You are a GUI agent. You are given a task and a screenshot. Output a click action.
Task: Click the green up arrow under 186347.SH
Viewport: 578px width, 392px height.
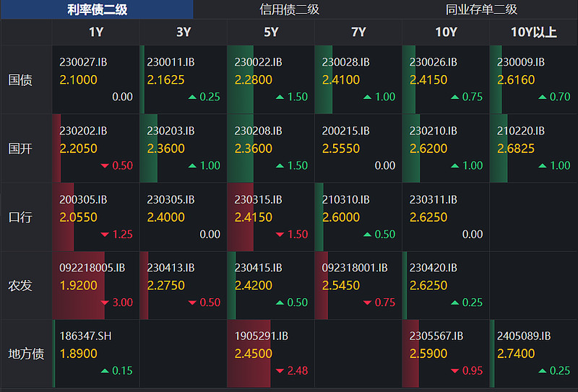point(105,371)
